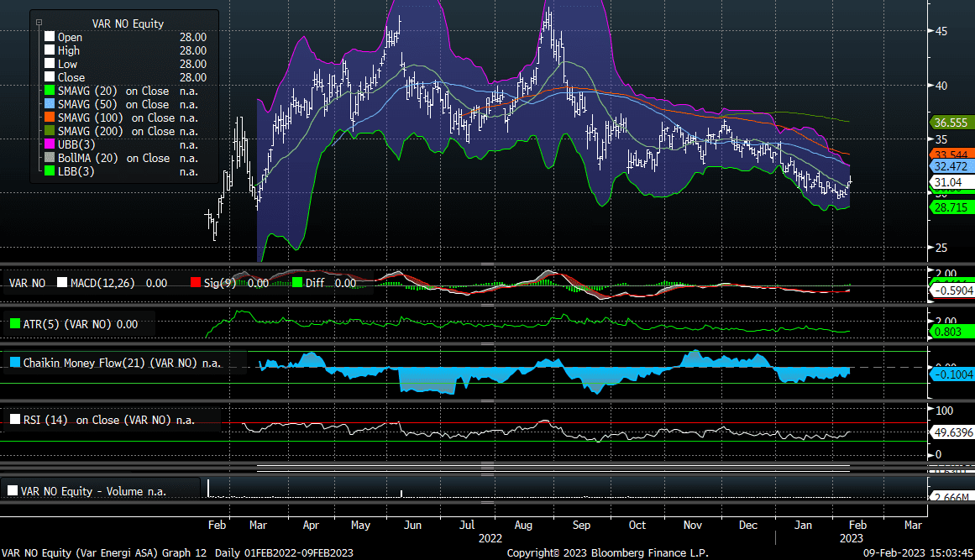
Task: Click the green ATR(5) swatch
Action: (x=15, y=324)
